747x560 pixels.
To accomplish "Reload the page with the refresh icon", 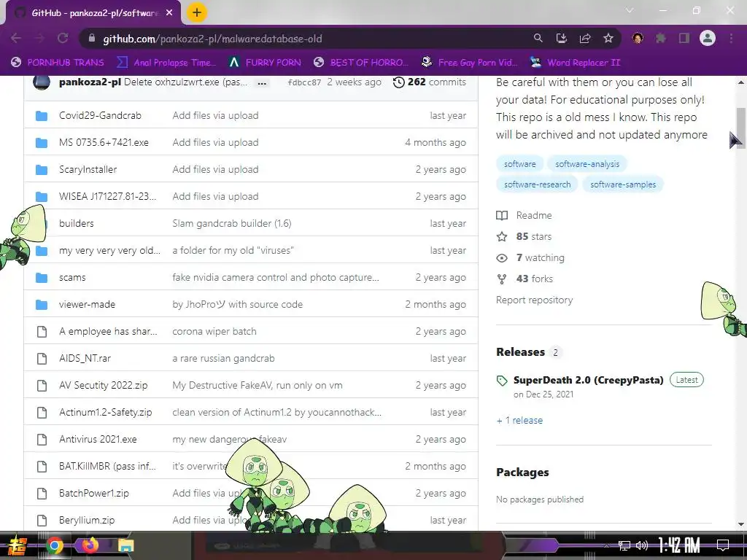I will (63, 38).
